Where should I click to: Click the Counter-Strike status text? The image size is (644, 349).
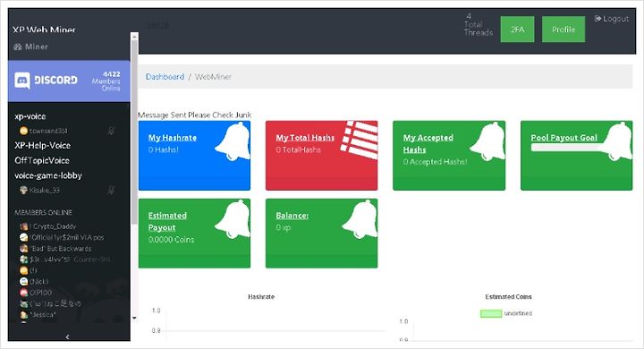pos(92,260)
